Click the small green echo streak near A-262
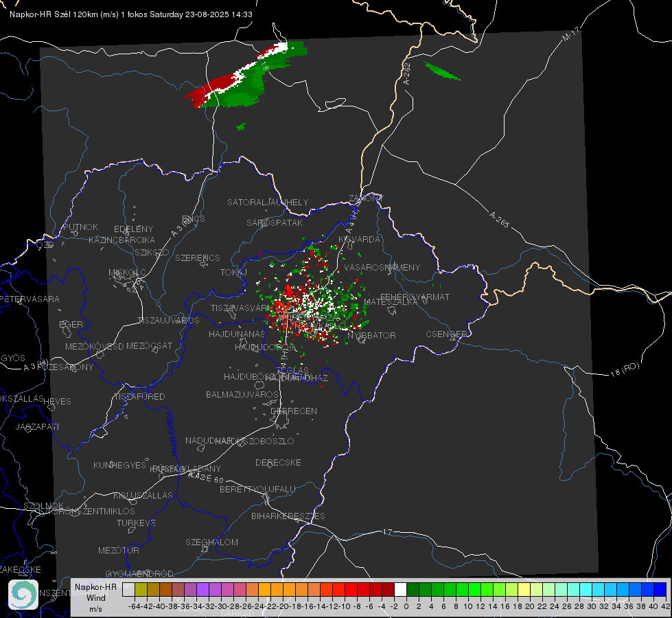 tap(442, 71)
